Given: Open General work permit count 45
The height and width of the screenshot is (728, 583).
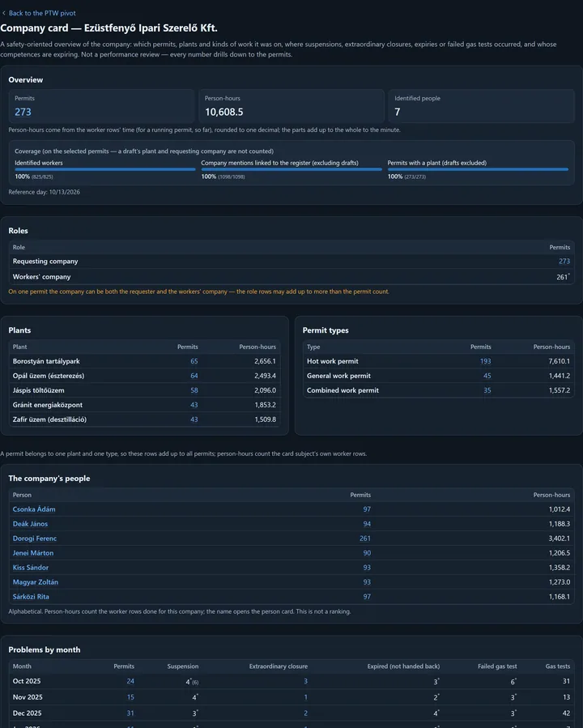Looking at the screenshot, I should click(487, 376).
